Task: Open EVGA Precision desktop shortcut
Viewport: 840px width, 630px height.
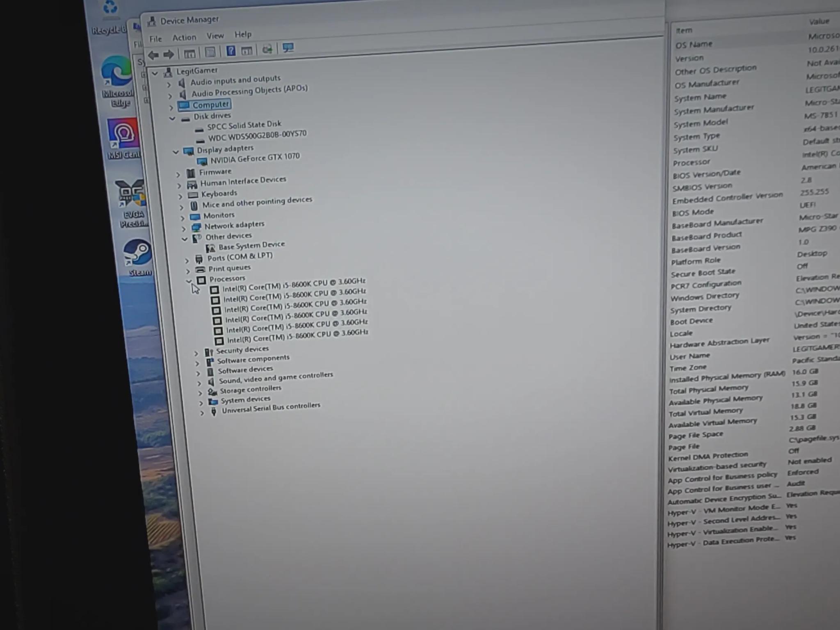Action: (132, 204)
